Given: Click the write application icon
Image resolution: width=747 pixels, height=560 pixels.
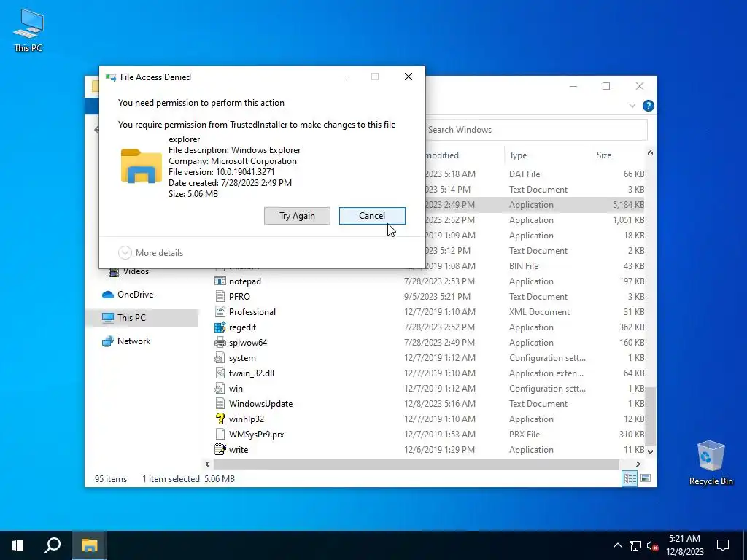Looking at the screenshot, I should tap(220, 449).
